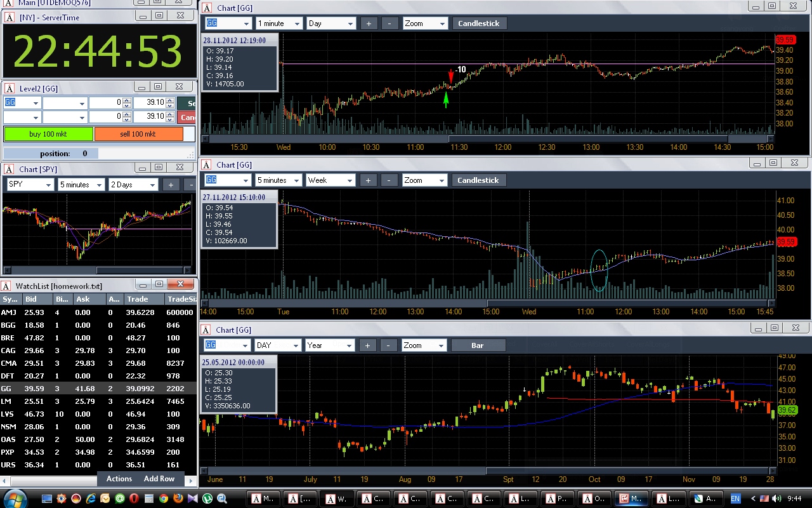This screenshot has width=812, height=508.
Task: Open the Actions menu in WatchList
Action: click(x=119, y=479)
